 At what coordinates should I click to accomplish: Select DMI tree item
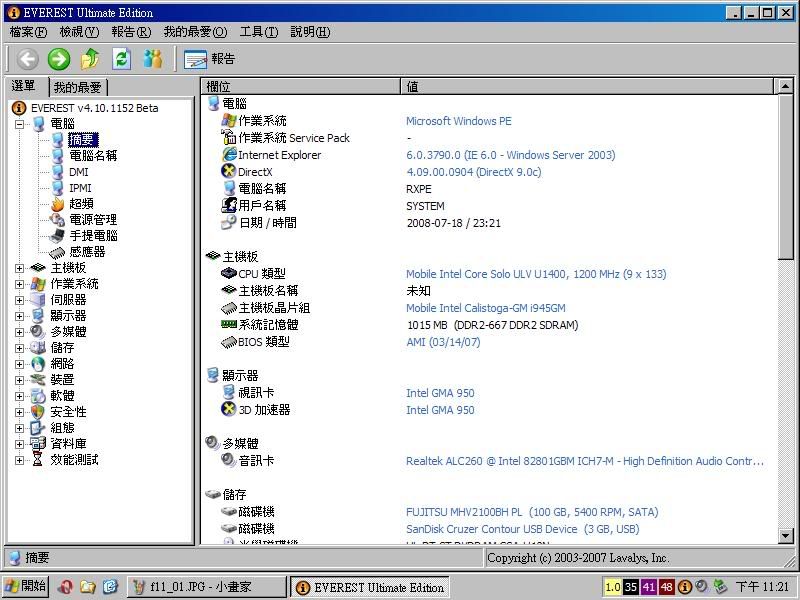tap(79, 172)
